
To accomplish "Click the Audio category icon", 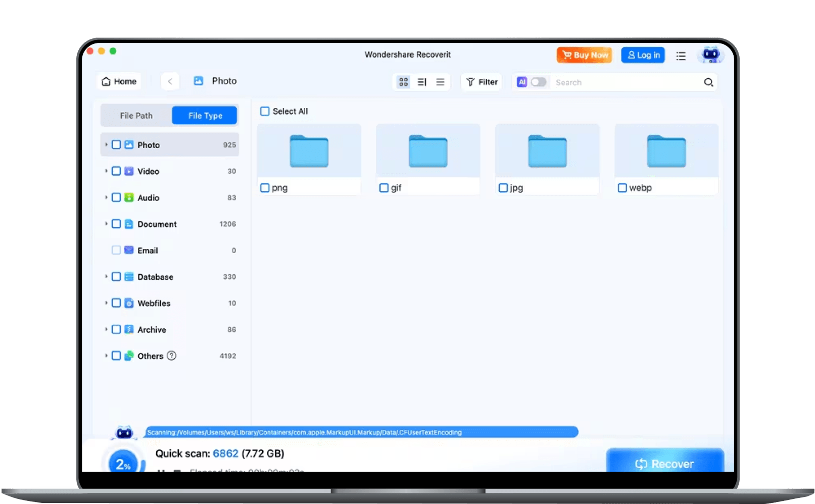I will (129, 197).
